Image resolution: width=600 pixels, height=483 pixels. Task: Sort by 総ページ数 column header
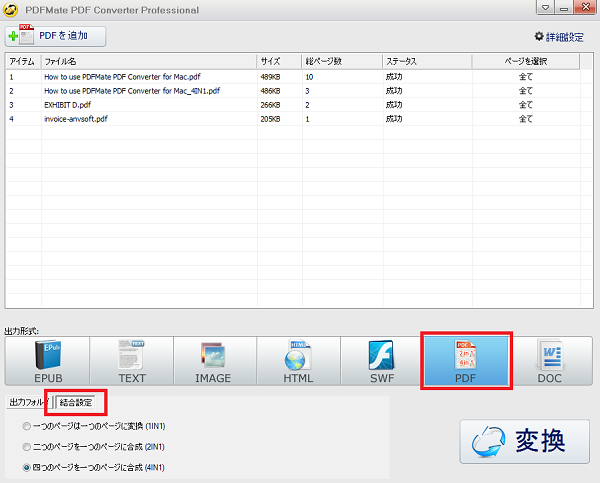point(342,61)
